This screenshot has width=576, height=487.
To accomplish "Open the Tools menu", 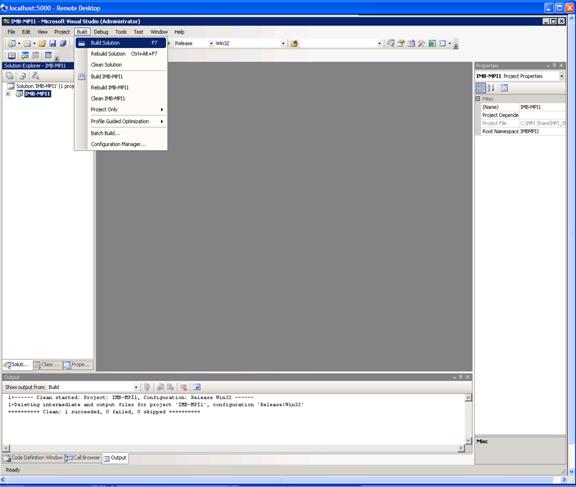I will click(120, 32).
